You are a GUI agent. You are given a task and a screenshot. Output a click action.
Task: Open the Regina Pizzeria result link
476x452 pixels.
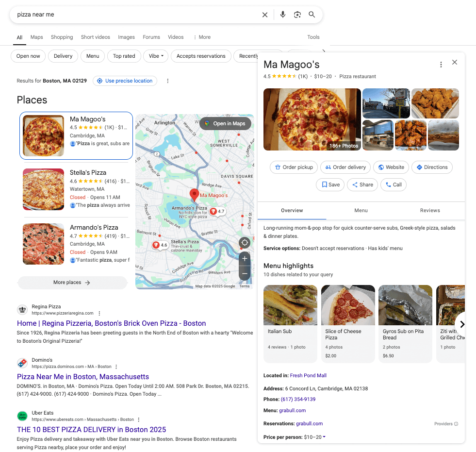[x=111, y=323]
